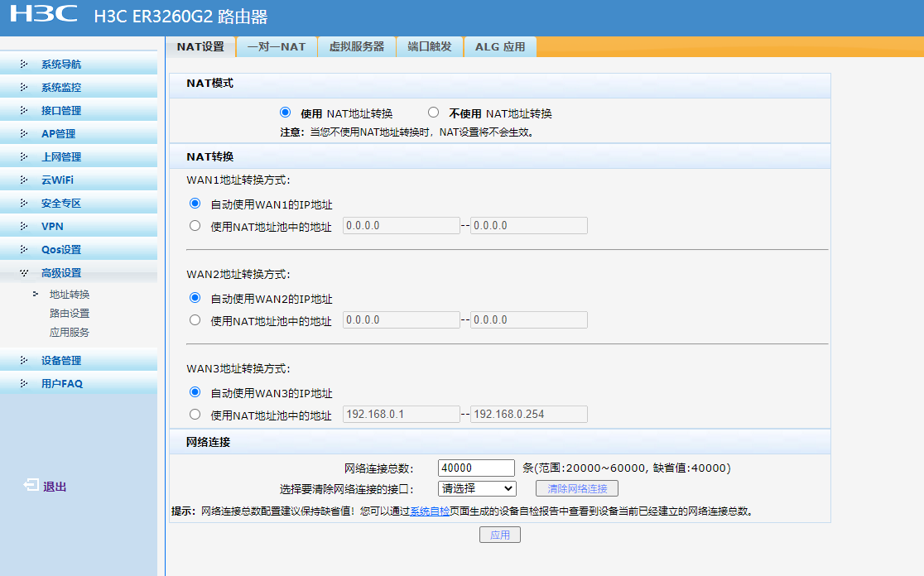Click arrow icon beside VPN menu
This screenshot has width=924, height=576.
pyautogui.click(x=24, y=227)
